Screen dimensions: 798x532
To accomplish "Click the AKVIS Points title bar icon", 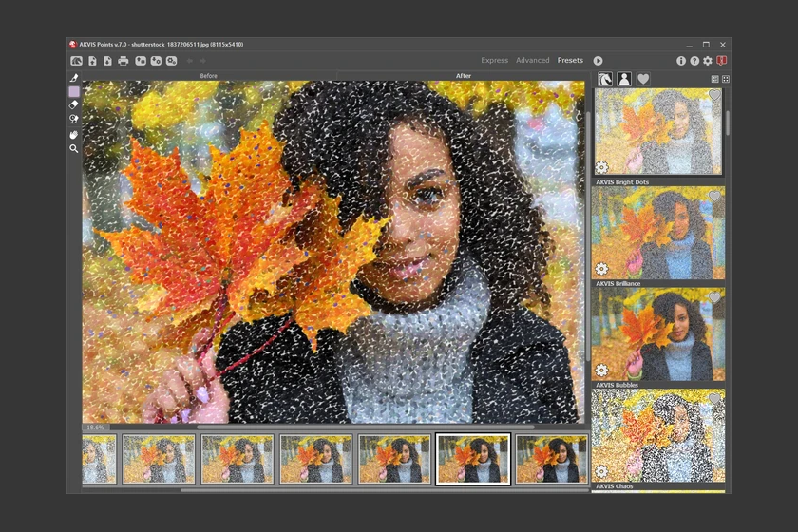I will click(x=73, y=45).
